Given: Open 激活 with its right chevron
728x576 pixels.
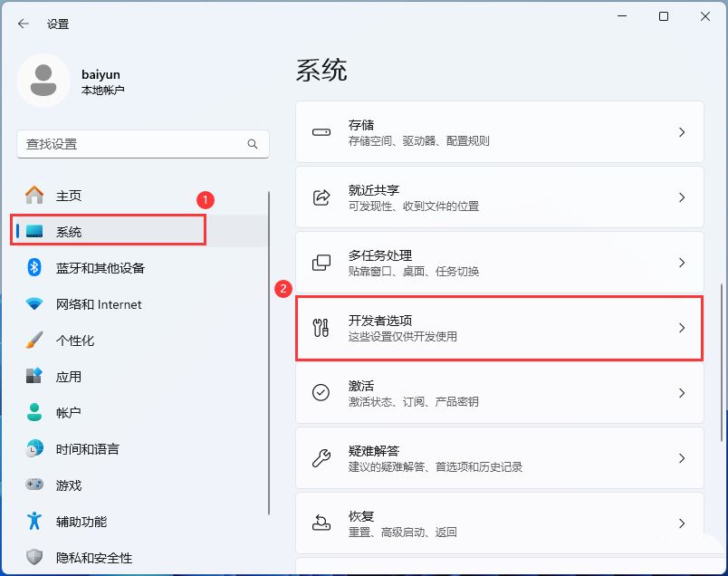Looking at the screenshot, I should coord(682,392).
